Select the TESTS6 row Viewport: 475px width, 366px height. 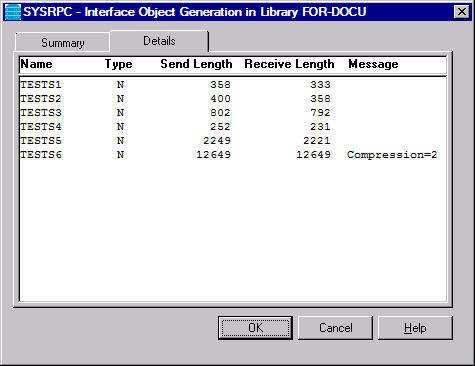233,155
